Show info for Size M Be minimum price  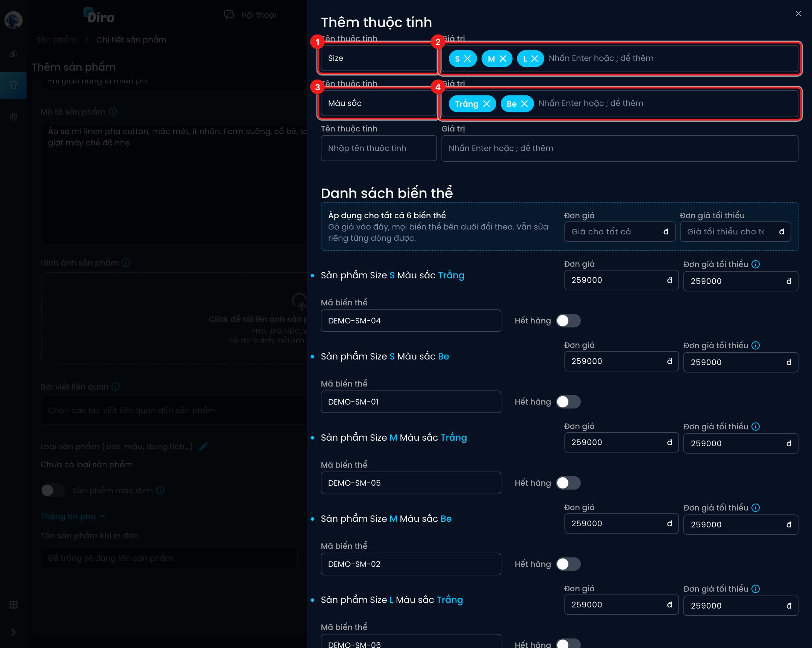(x=756, y=508)
